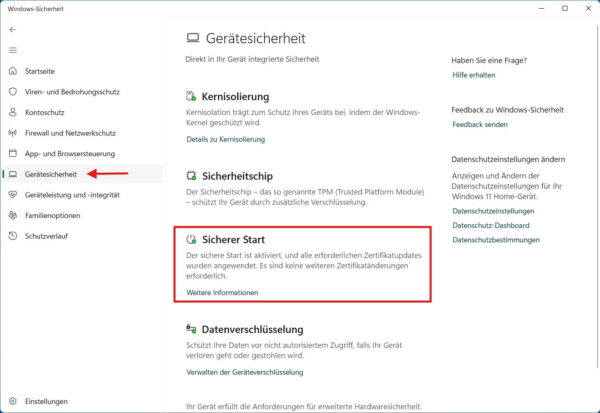Image resolution: width=600 pixels, height=413 pixels.
Task: Click the Sicherheitschip TPM icon
Action: click(191, 176)
